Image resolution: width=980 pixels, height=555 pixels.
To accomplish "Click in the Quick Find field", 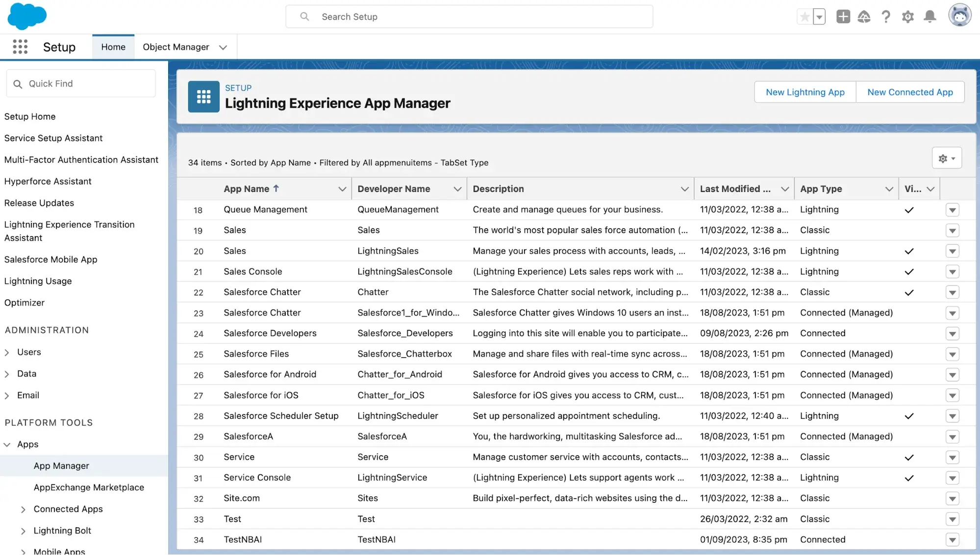I will click(81, 84).
